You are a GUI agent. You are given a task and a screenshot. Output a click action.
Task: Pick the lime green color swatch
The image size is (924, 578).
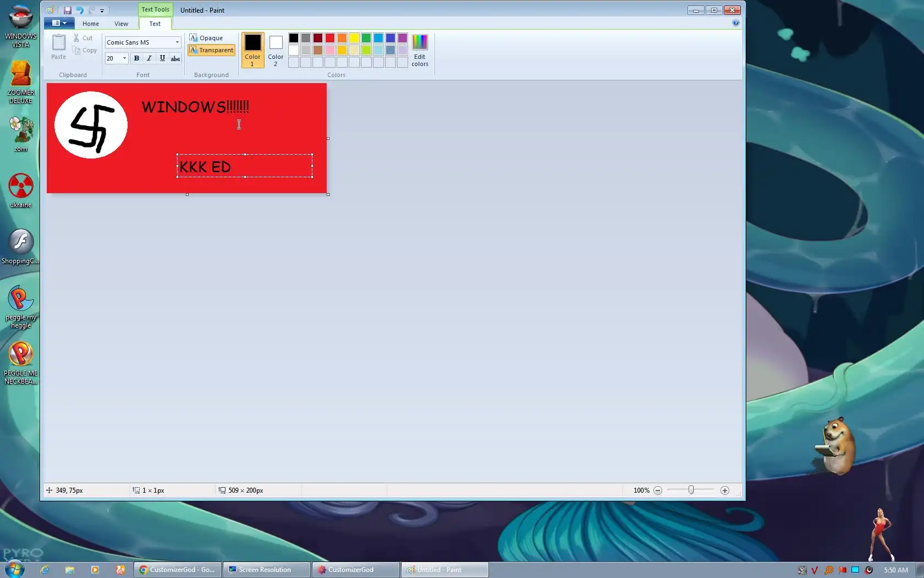click(x=366, y=50)
